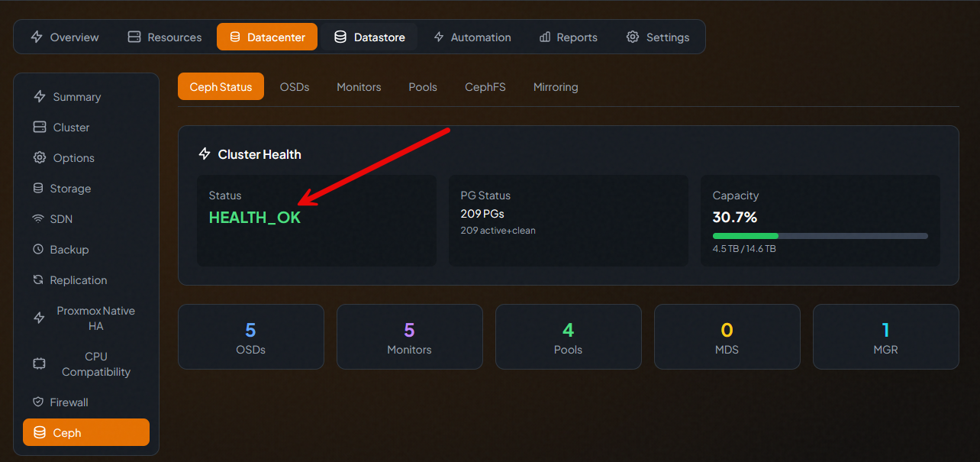Open Backup in the sidebar
980x462 pixels.
click(86, 250)
